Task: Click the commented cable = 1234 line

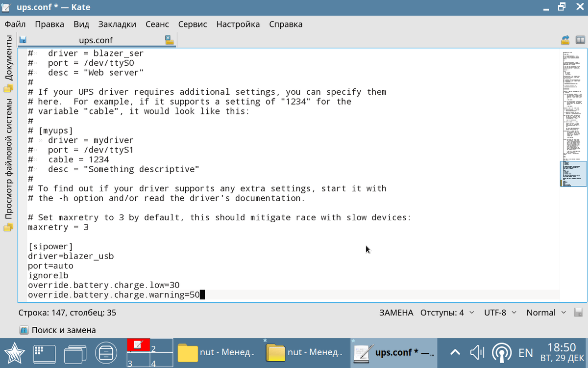Action: (69, 159)
